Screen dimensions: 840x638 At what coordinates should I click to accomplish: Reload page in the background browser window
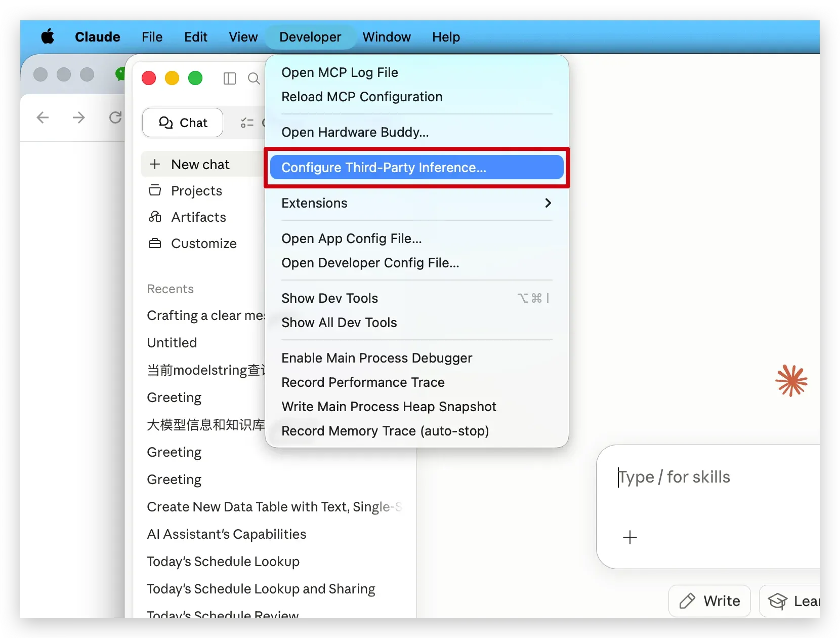[115, 117]
